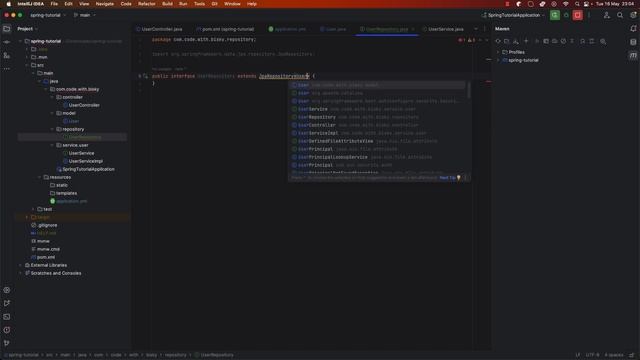The height and width of the screenshot is (360, 640).
Task: Expand Scratches and Consoles node
Action: [21, 273]
